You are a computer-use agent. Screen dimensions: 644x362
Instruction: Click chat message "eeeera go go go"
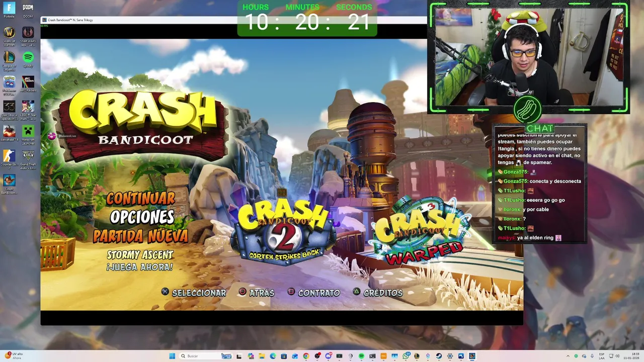click(546, 200)
